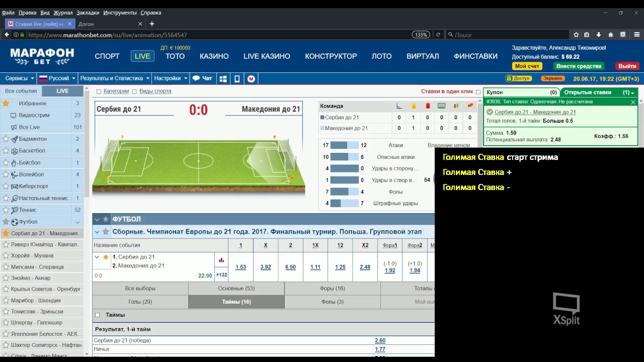Open the downloads arrow icon
The image size is (644, 362).
(599, 35)
